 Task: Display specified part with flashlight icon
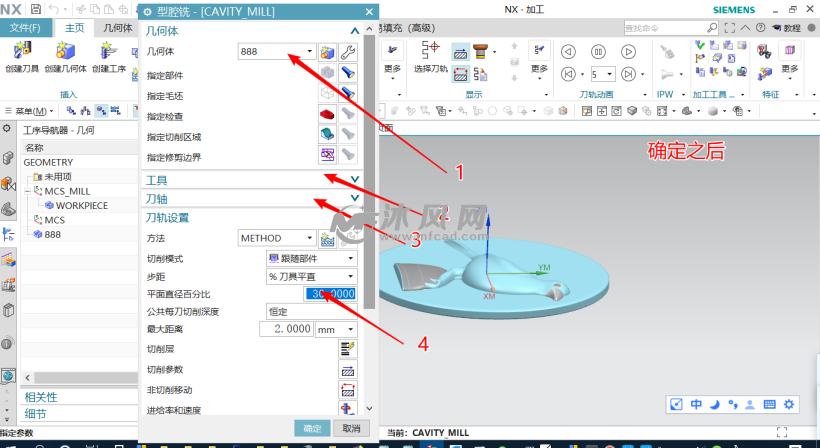click(x=348, y=73)
